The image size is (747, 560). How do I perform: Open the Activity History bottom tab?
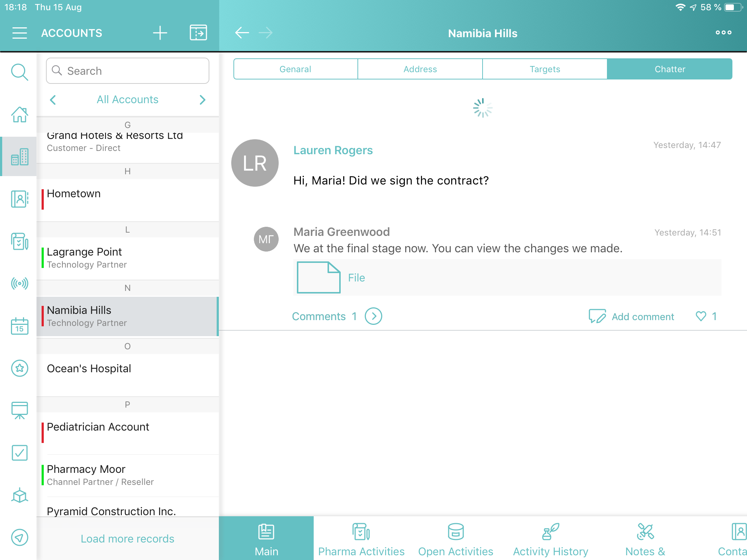(x=550, y=539)
